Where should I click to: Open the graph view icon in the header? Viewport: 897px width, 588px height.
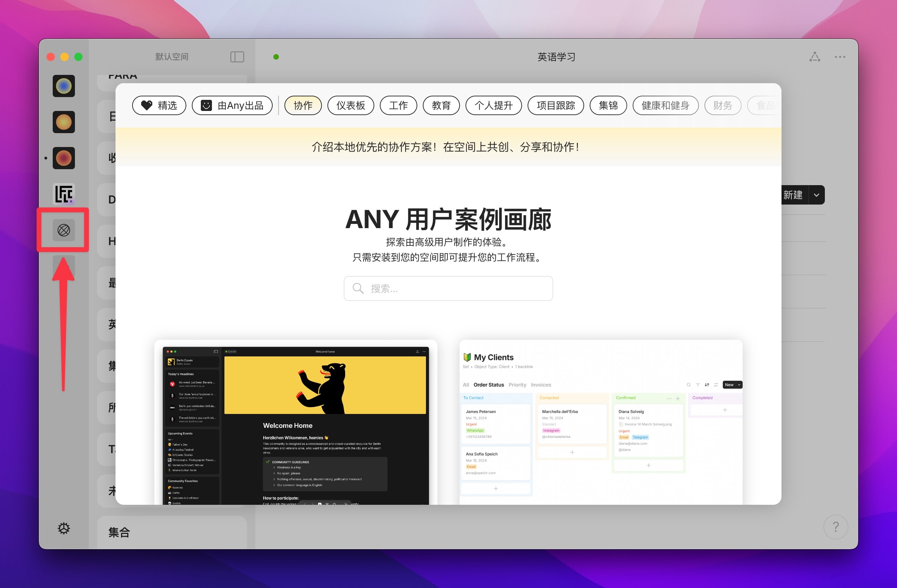pos(814,57)
